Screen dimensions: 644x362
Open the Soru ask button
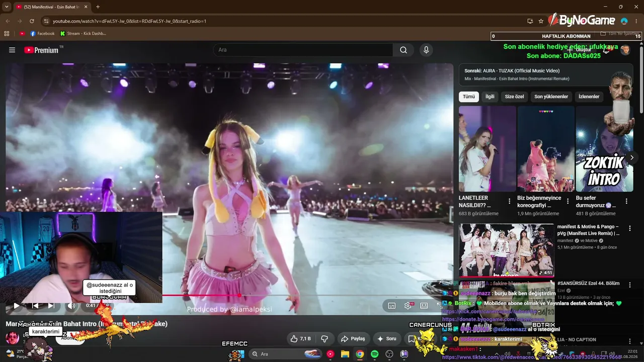pyautogui.click(x=387, y=339)
